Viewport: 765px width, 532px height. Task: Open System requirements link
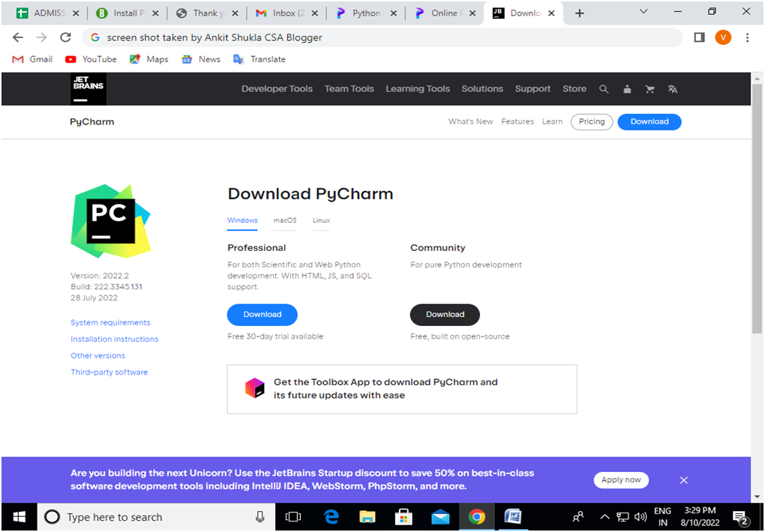coord(110,322)
